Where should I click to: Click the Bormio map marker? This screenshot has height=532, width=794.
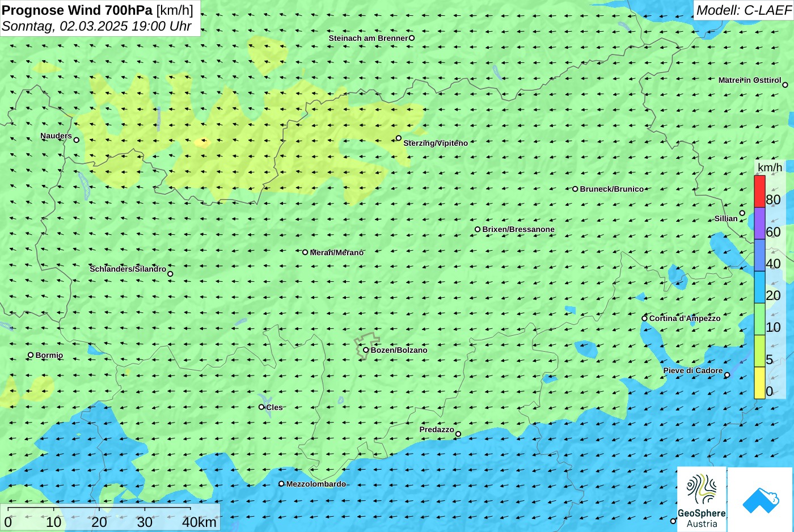pos(31,355)
